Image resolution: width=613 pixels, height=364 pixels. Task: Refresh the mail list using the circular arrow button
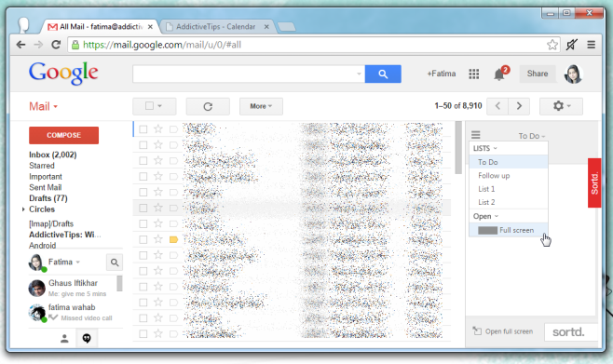click(208, 106)
